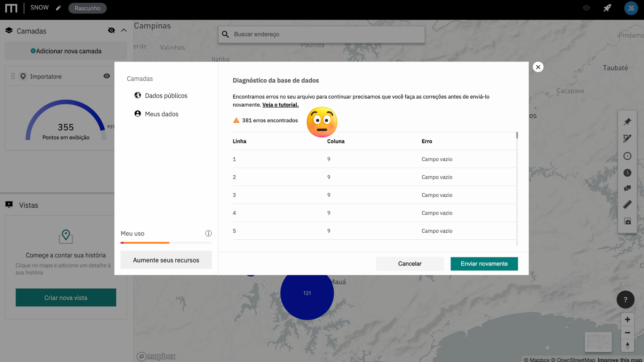Screen dimensions: 644x362
Task: Open the JE user avatar menu
Action: pos(631,8)
